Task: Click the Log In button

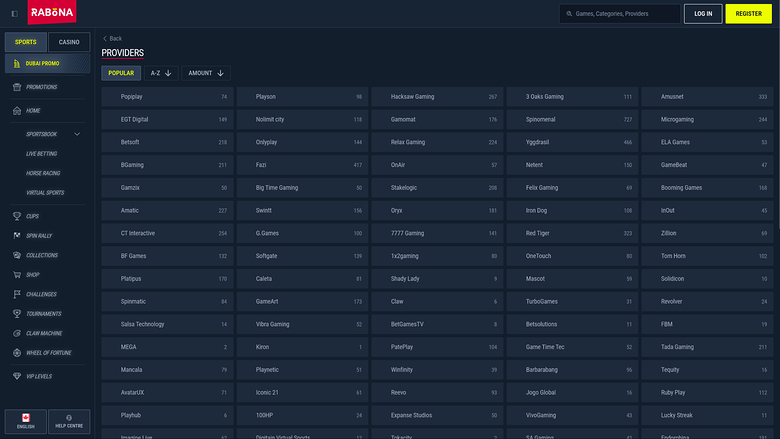Action: pos(702,14)
